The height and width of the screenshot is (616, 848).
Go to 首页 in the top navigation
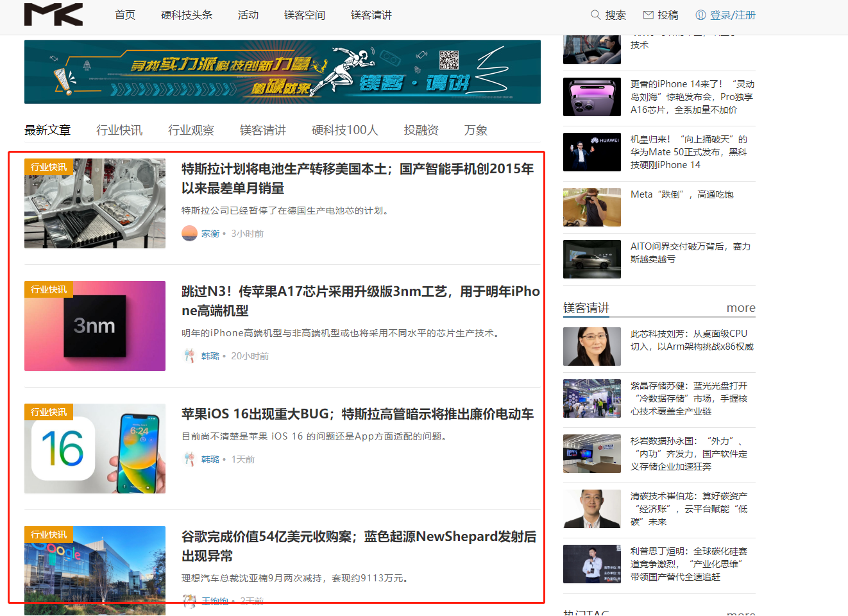[125, 15]
